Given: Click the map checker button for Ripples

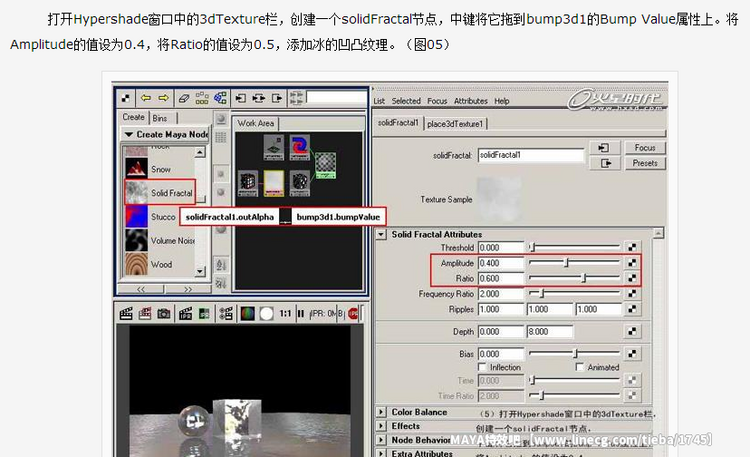Looking at the screenshot, I should pyautogui.click(x=632, y=309).
